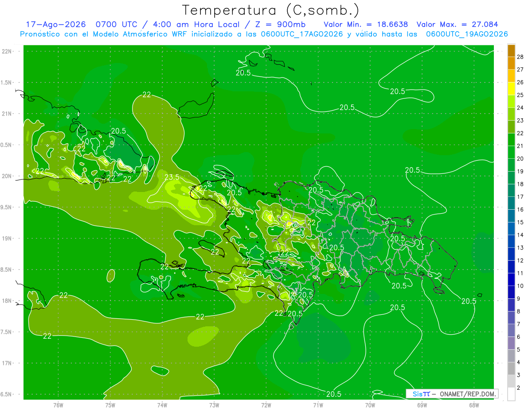Click the 23.5 contour label
This screenshot has height=411, width=532.
point(172,177)
